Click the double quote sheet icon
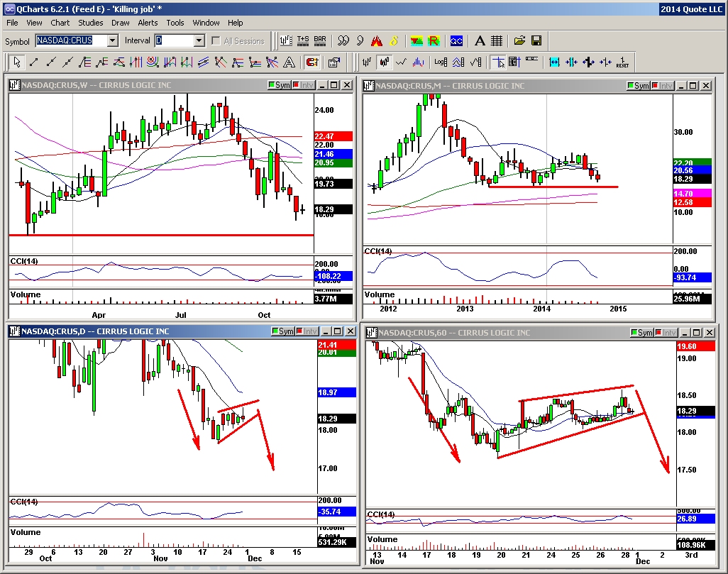728x574 pixels. (343, 41)
